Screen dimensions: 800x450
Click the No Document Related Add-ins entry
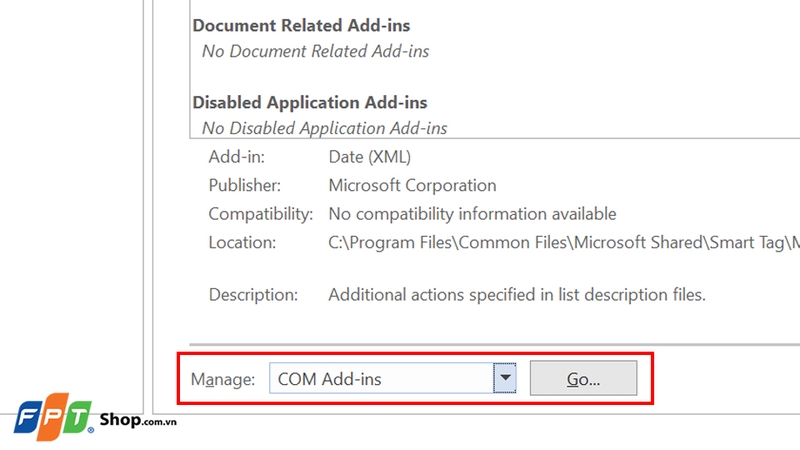316,50
